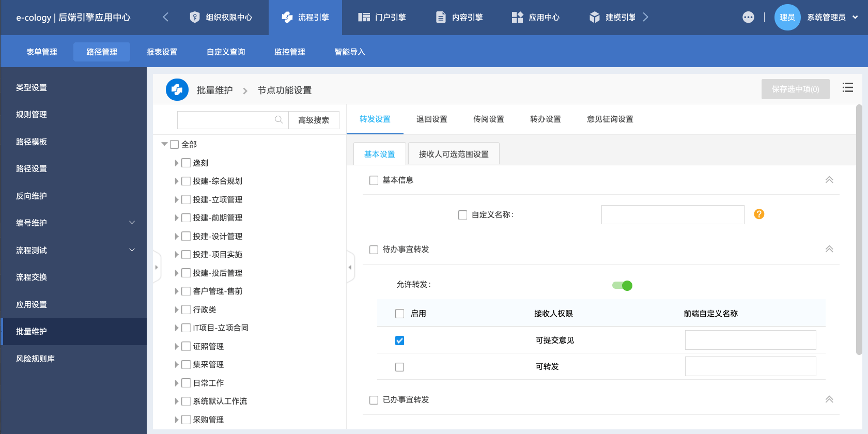Switch to 传阅设置 tab
The width and height of the screenshot is (868, 434).
[489, 119]
